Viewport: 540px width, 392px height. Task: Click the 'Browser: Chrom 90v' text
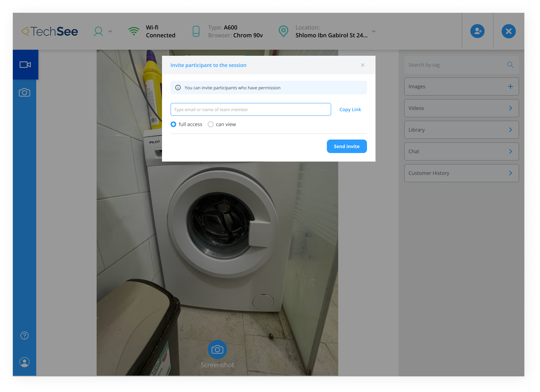tap(235, 35)
